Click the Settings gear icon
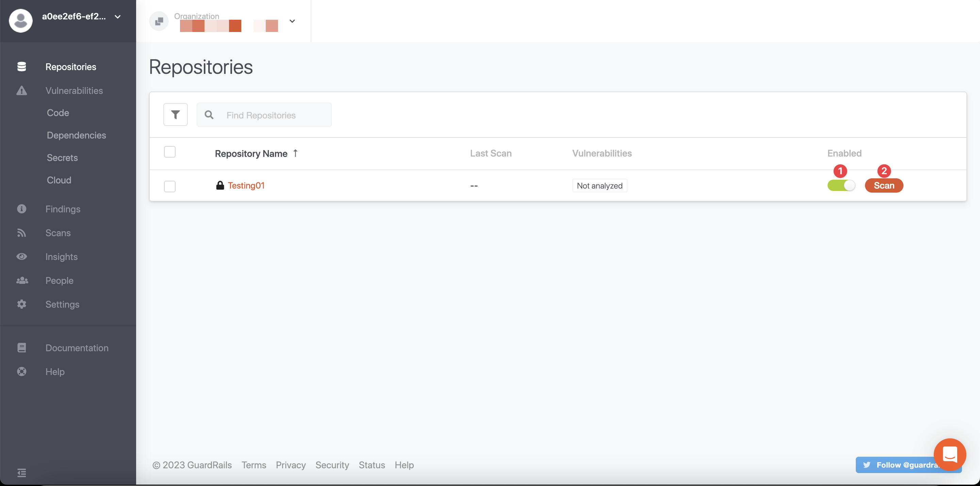 (x=22, y=304)
